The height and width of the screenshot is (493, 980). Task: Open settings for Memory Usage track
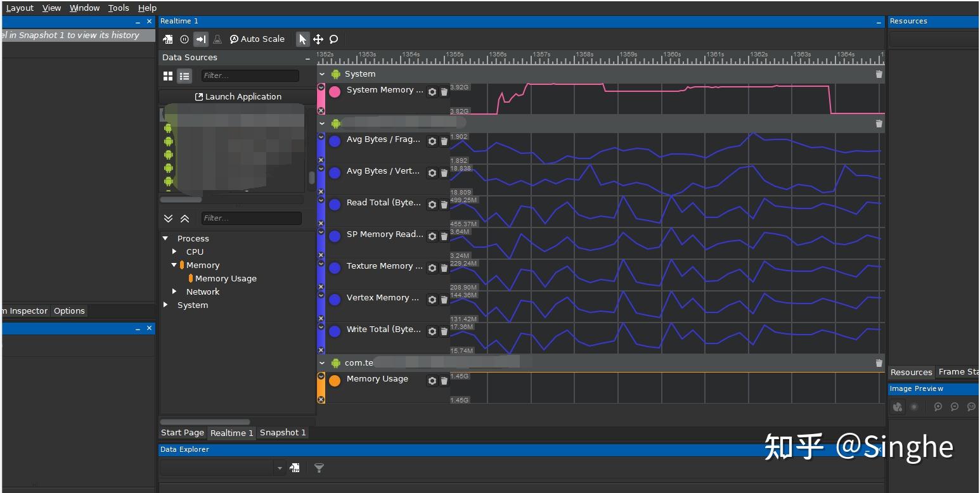[432, 381]
